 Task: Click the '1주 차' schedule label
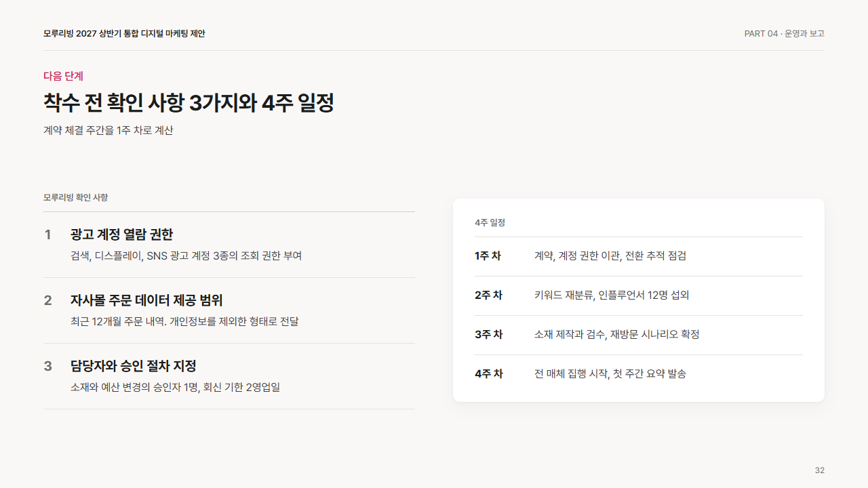click(x=488, y=256)
